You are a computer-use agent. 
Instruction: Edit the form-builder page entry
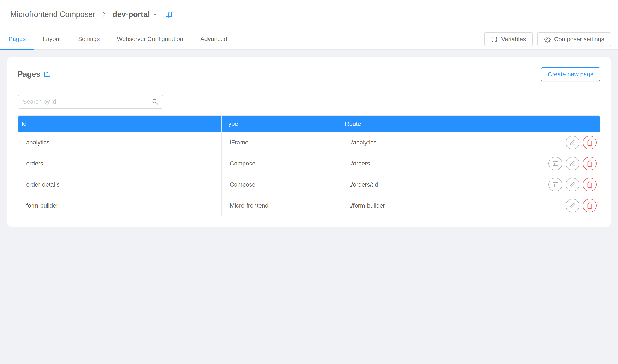click(572, 206)
